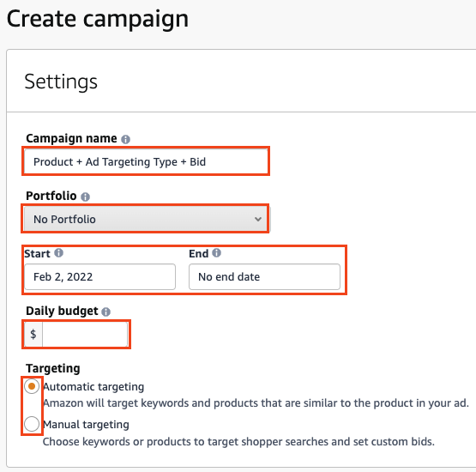Select the Automatic targeting radio button
476x472 pixels.
32,386
